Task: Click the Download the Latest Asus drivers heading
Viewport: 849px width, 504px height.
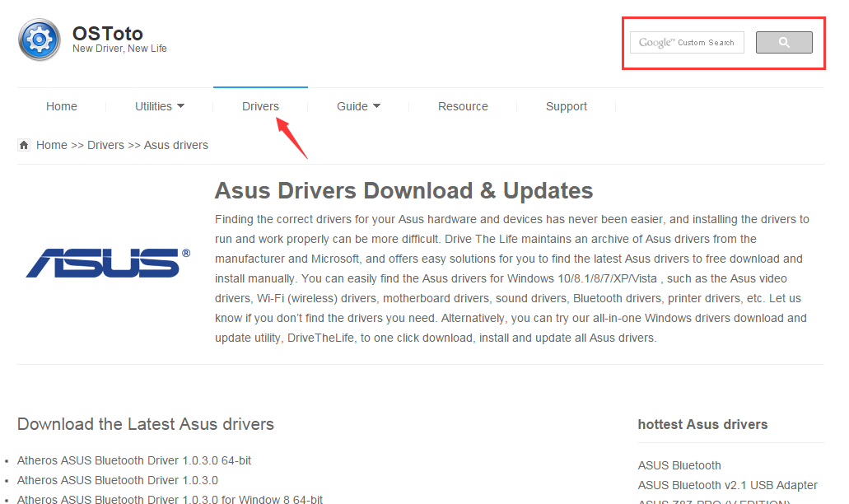Action: [146, 424]
